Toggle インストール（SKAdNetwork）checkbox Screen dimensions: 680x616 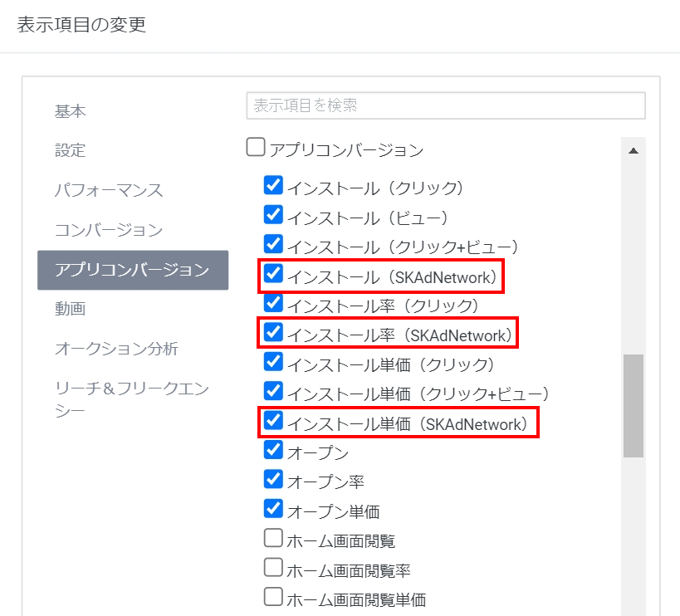(273, 273)
